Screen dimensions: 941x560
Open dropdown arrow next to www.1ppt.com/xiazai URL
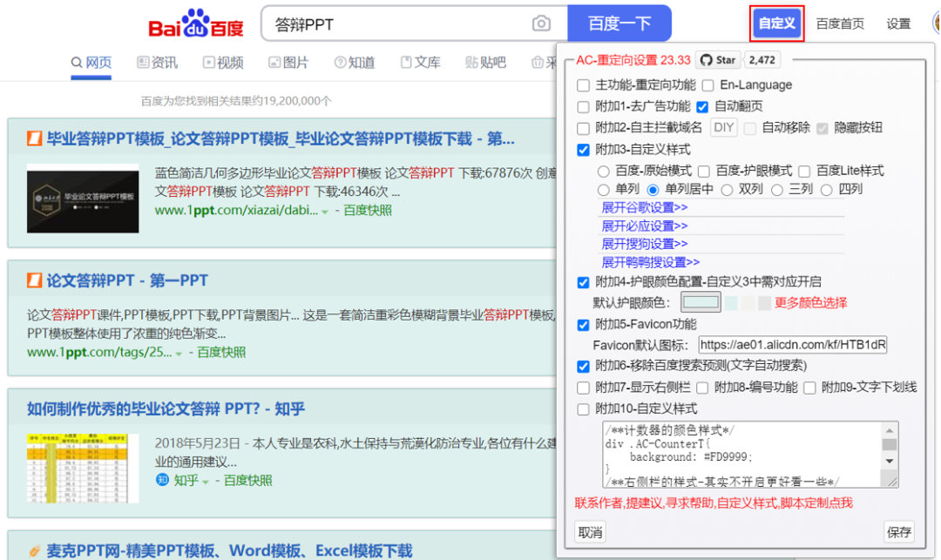coord(325,212)
